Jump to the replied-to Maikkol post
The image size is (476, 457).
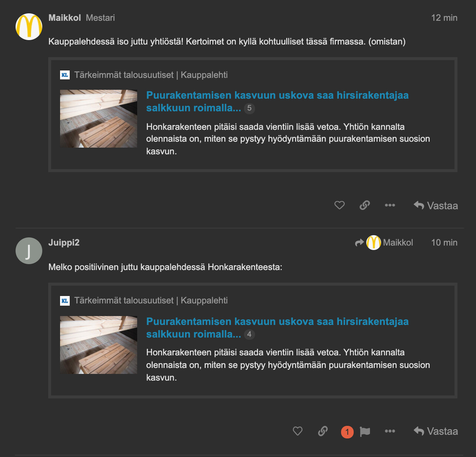click(384, 243)
